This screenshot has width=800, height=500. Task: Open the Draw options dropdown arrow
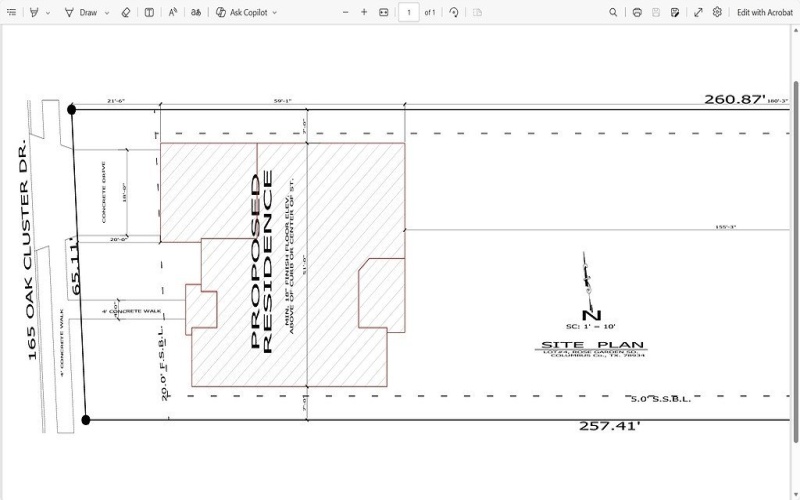[107, 12]
